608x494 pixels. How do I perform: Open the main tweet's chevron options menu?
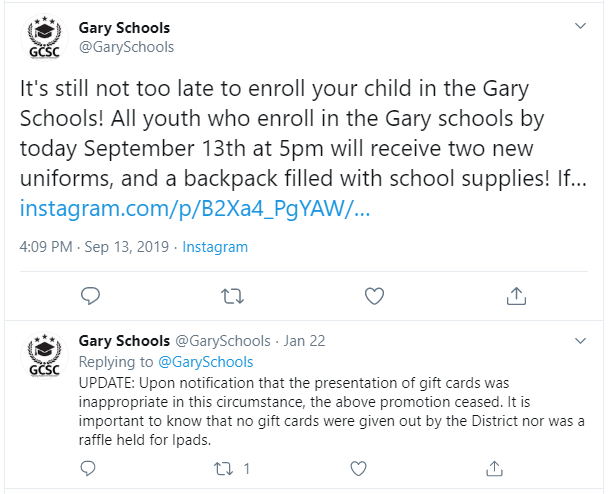pos(580,26)
